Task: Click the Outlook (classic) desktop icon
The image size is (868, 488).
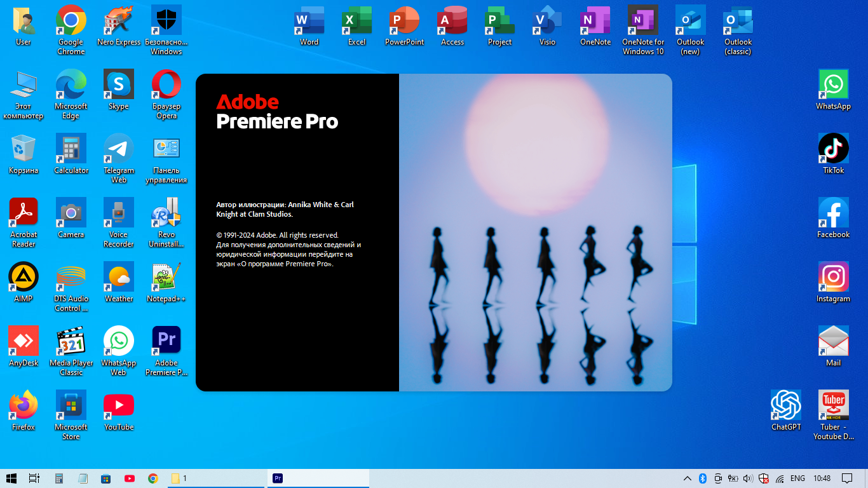Action: point(738,30)
